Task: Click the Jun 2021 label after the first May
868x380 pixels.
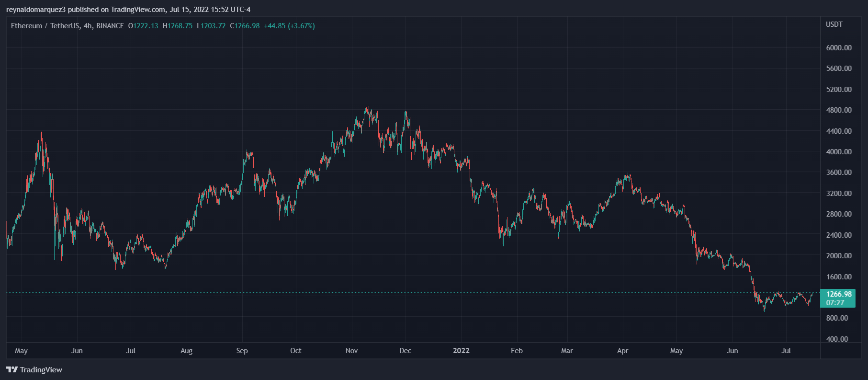Action: click(x=77, y=351)
